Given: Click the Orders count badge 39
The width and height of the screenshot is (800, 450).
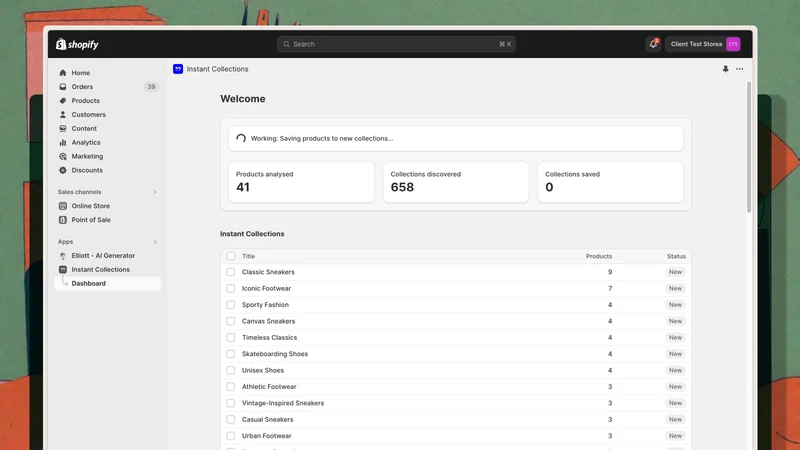Looking at the screenshot, I should (151, 87).
